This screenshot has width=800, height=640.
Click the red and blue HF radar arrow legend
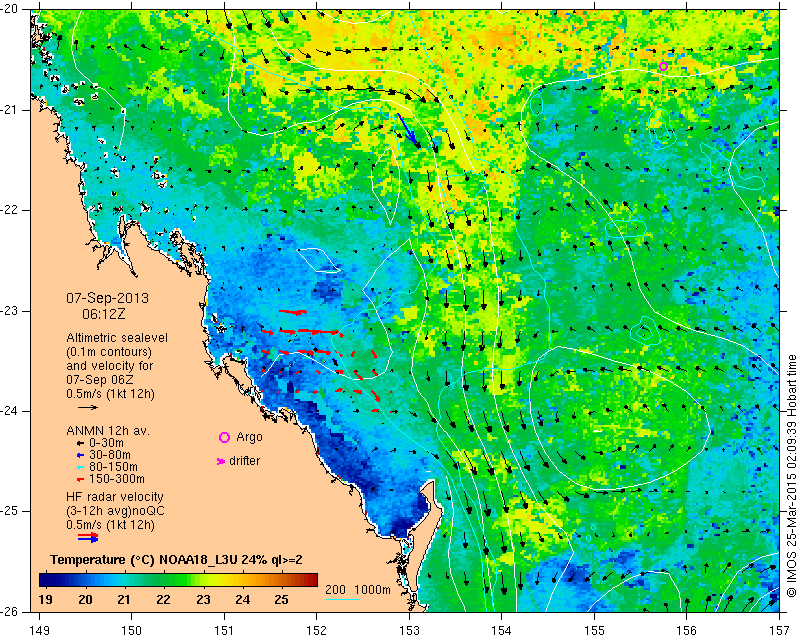[88, 538]
